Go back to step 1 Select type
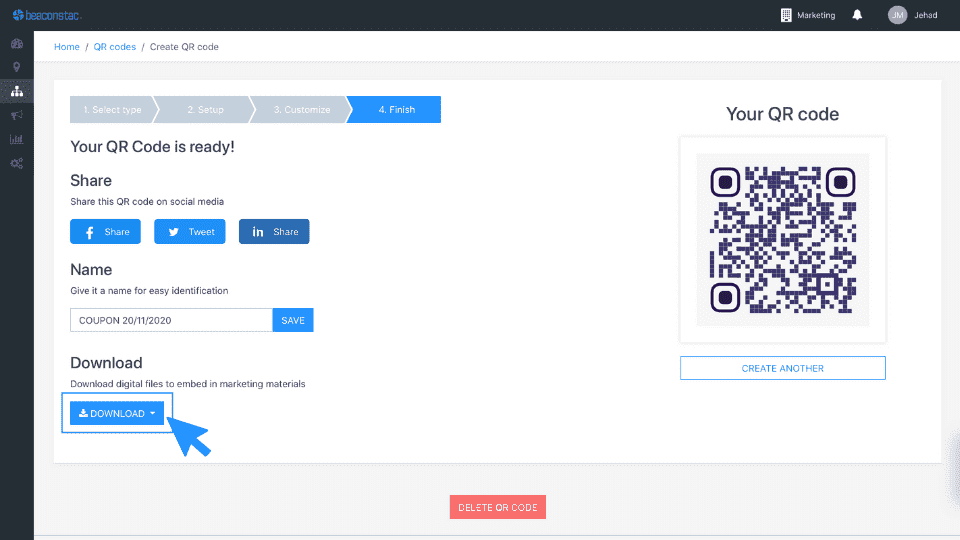The height and width of the screenshot is (540, 960). tap(112, 110)
